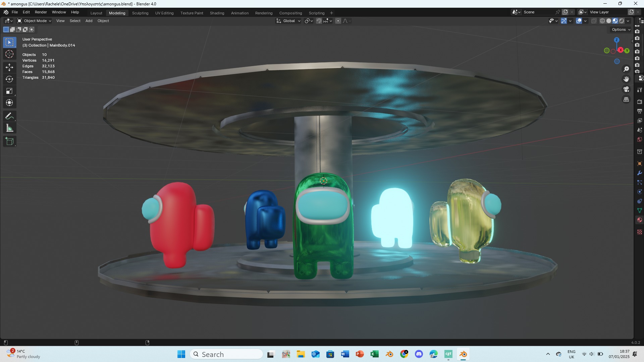This screenshot has width=644, height=362.
Task: Open the Object properties tab (orange square)
Action: 640,164
